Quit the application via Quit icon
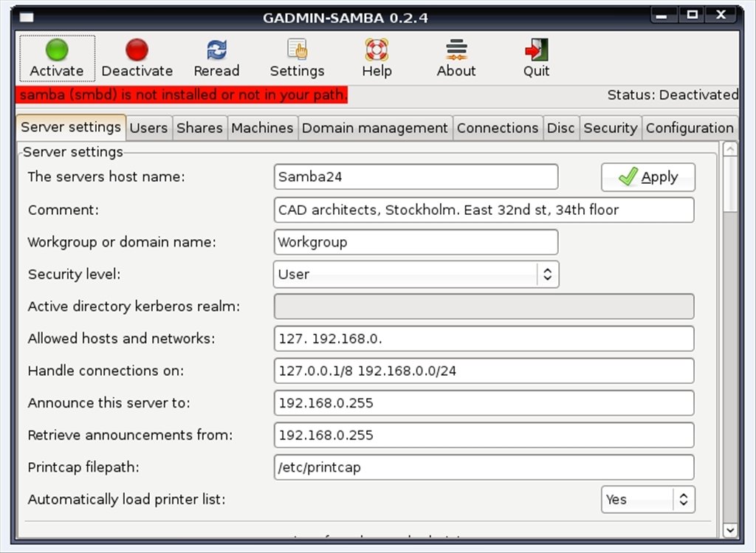This screenshot has width=756, height=553. coord(536,49)
